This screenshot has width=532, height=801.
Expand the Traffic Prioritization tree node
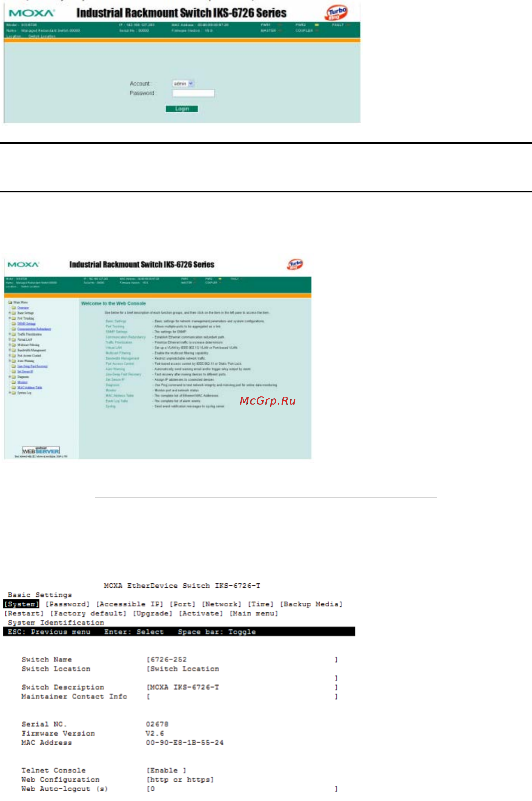[10, 334]
